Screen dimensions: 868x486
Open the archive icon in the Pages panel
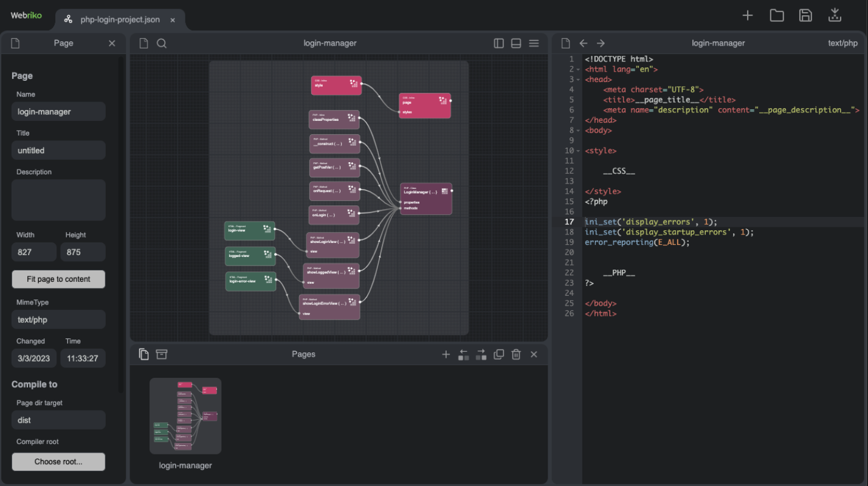pyautogui.click(x=161, y=354)
